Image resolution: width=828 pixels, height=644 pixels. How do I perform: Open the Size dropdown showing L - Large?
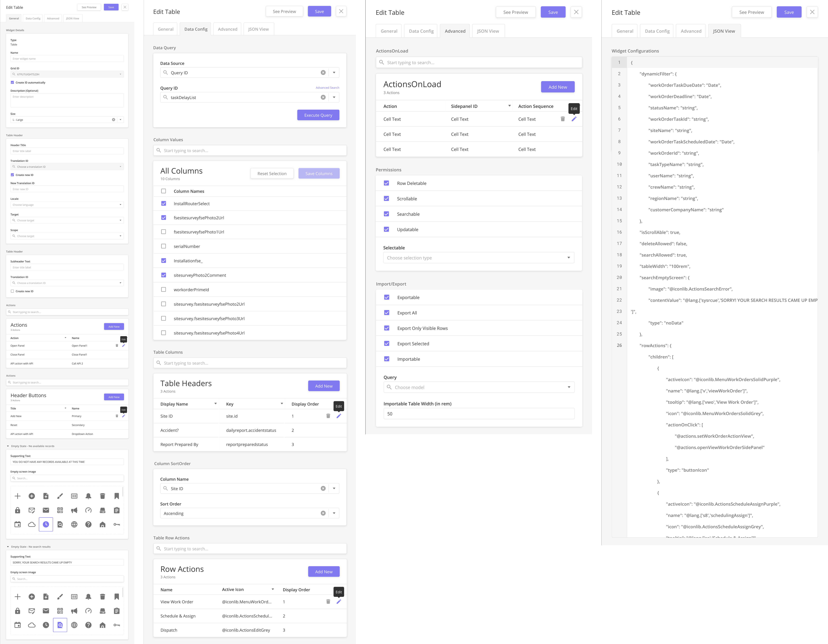[121, 119]
